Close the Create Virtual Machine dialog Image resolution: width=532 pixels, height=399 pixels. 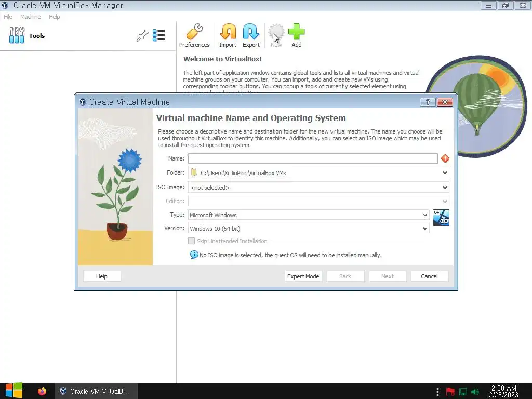[445, 102]
